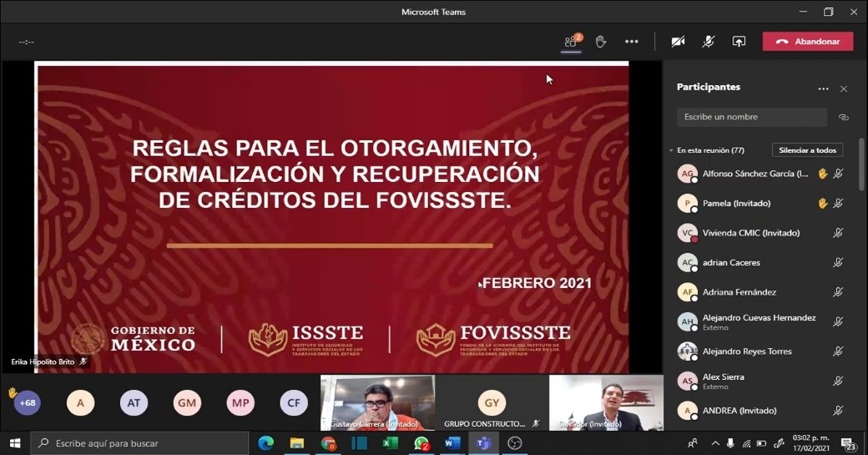Select Gustavo Carrera video tile
The width and height of the screenshot is (868, 455).
[x=377, y=402]
